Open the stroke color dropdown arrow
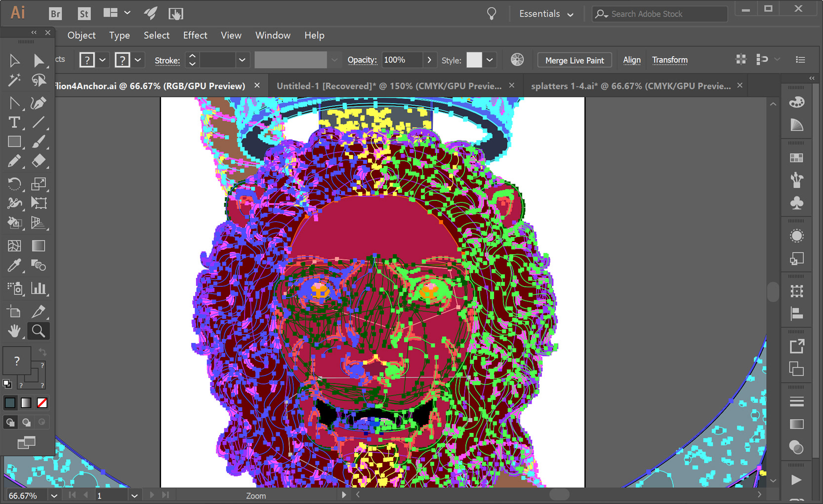The width and height of the screenshot is (823, 504). point(138,60)
